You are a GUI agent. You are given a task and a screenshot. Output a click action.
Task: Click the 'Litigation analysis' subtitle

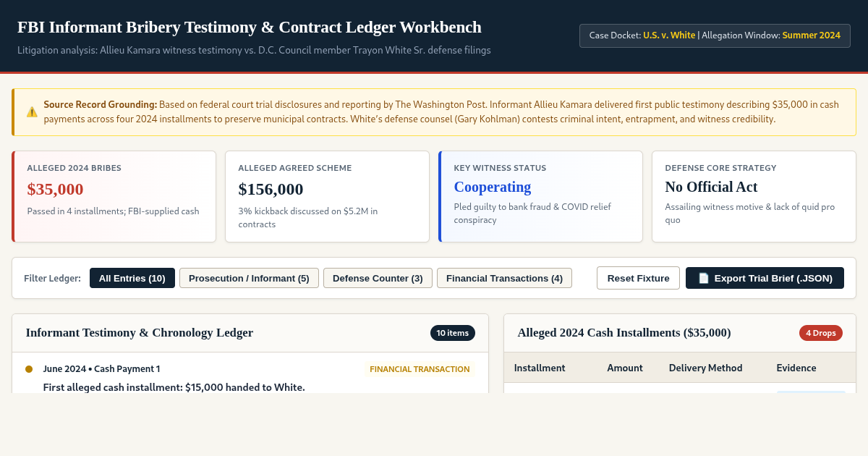[254, 51]
